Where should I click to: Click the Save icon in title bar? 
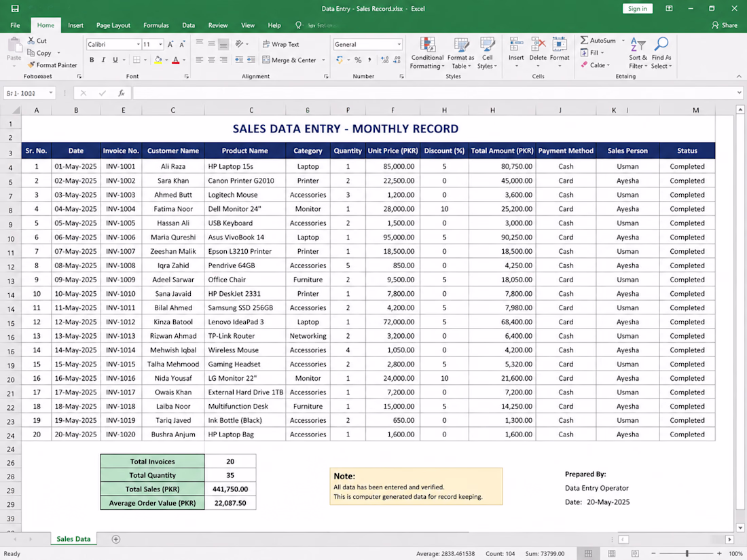click(x=15, y=9)
